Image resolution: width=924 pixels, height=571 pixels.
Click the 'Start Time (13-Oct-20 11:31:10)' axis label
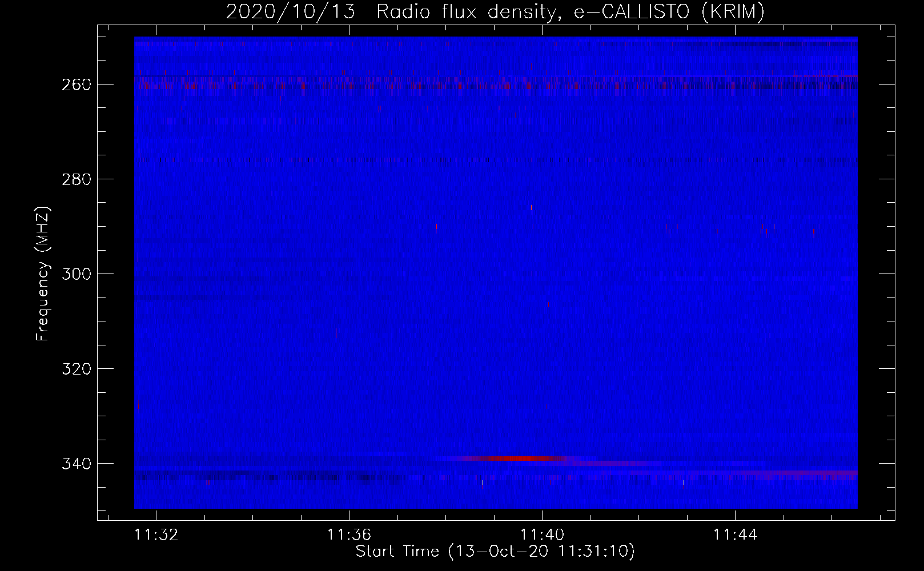click(x=496, y=552)
